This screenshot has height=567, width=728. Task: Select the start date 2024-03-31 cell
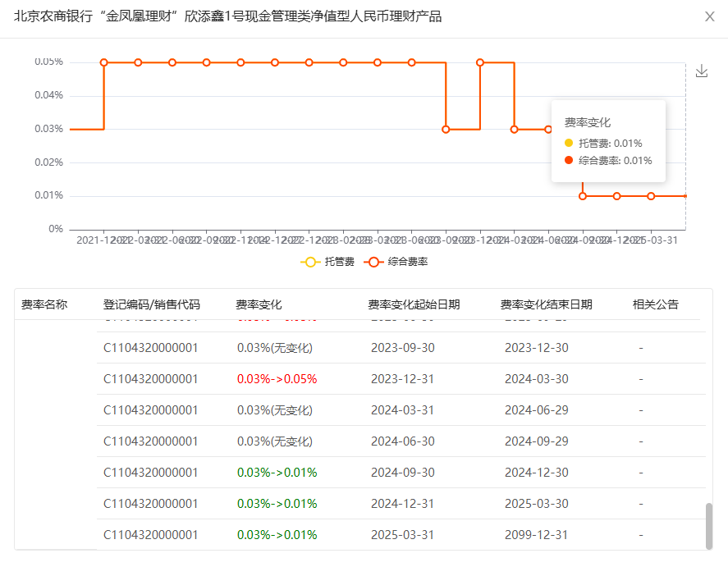402,410
